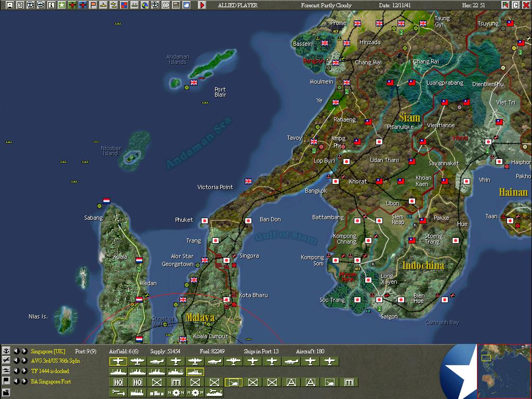
Task: Click the crosshair target toolbar icon
Action: click(155, 5)
